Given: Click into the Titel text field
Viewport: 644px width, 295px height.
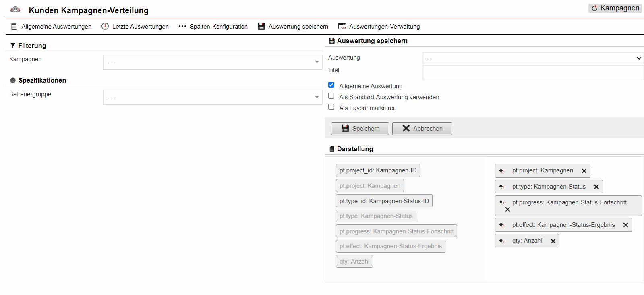Looking at the screenshot, I should pyautogui.click(x=533, y=73).
